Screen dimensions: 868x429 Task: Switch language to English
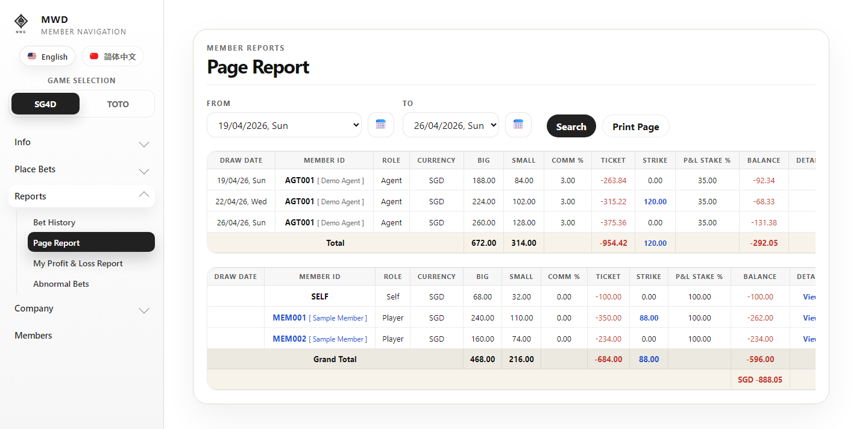tap(47, 57)
